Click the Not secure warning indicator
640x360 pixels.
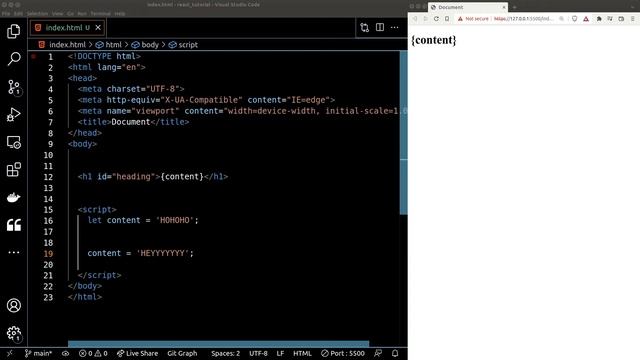pos(473,19)
